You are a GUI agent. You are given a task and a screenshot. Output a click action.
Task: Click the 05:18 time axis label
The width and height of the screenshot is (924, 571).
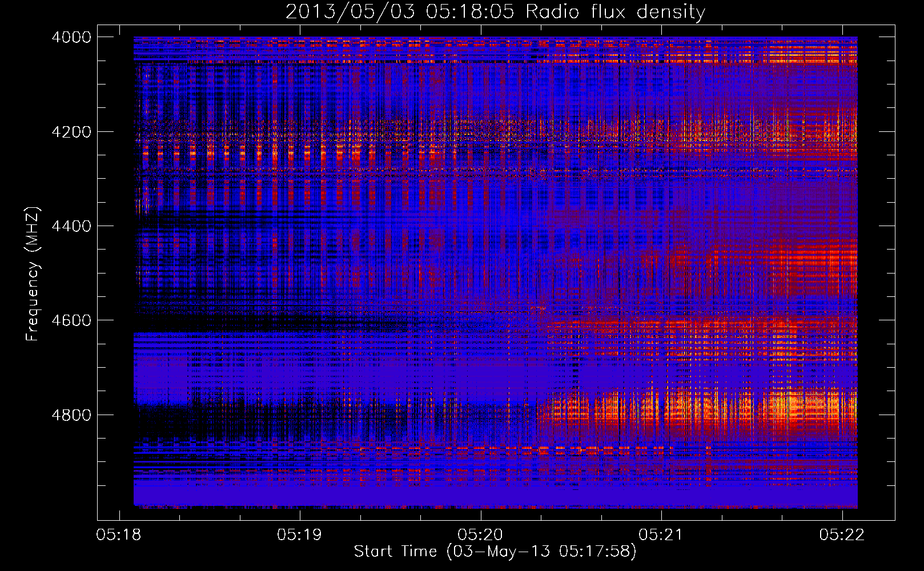119,535
